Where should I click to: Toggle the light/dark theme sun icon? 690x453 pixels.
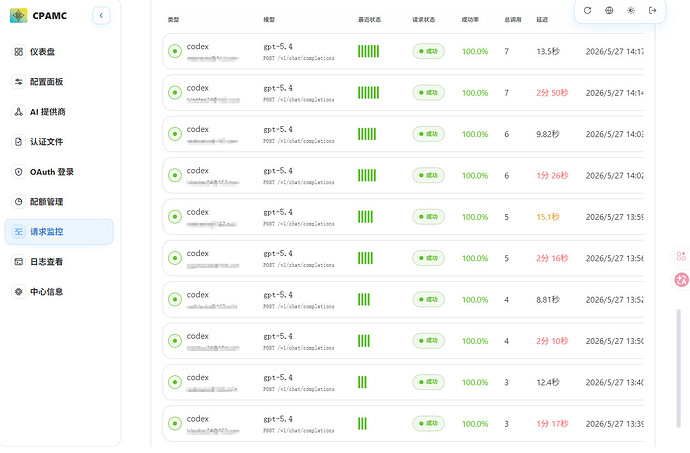pos(631,11)
